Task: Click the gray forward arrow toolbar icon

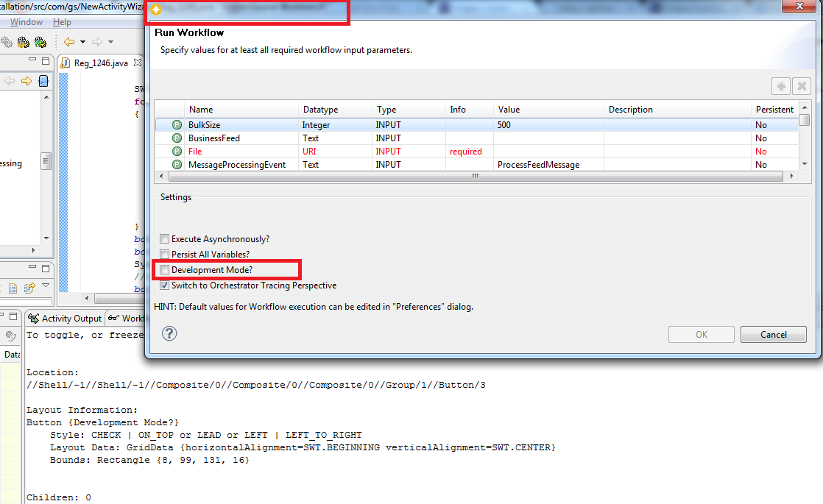Action: [x=97, y=42]
